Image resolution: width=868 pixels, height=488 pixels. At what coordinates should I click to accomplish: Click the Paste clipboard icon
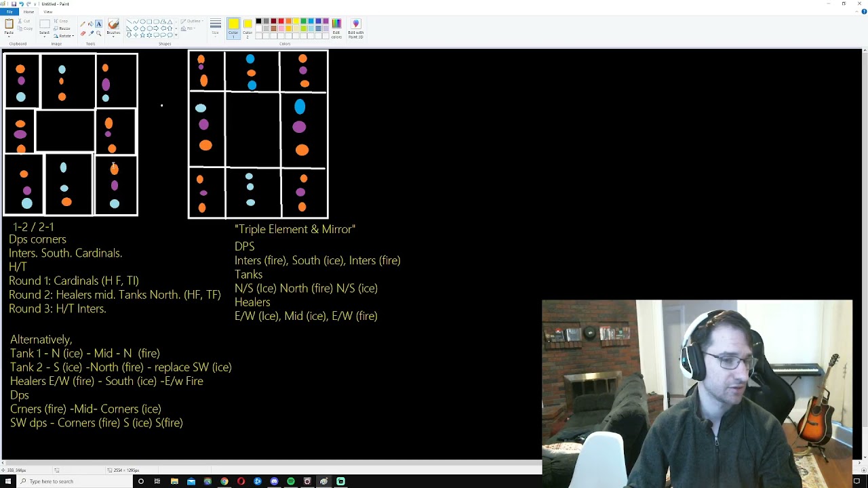(9, 24)
